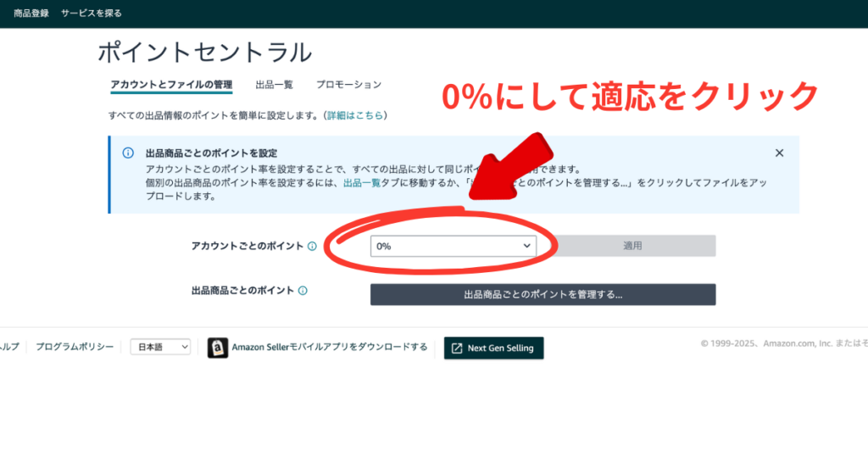Click the info icon beside アカウントごとのポイント
The height and width of the screenshot is (456, 868).
coord(312,246)
